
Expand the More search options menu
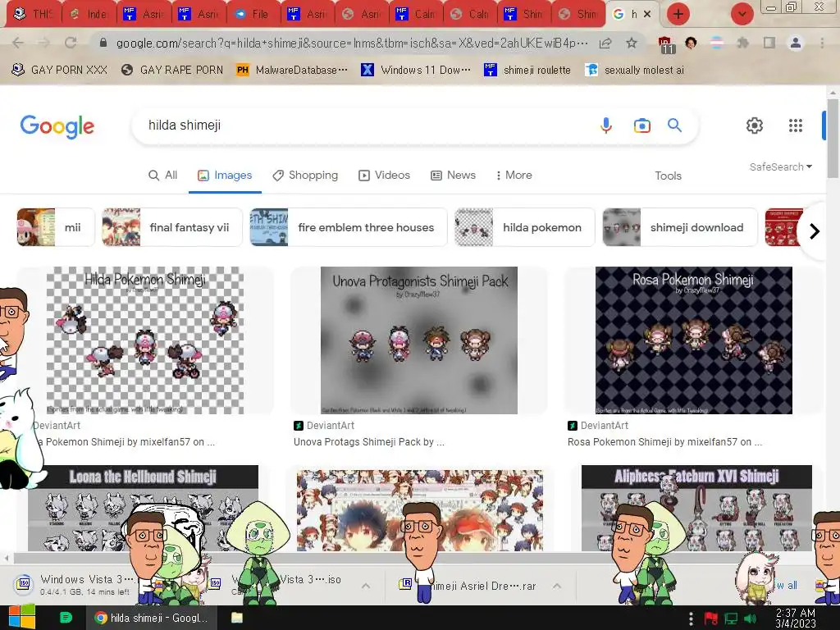pos(514,176)
